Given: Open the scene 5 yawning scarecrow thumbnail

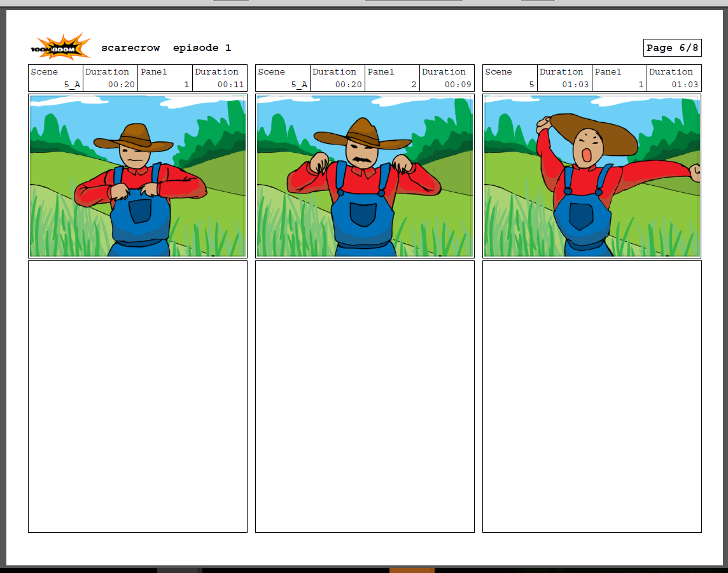Looking at the screenshot, I should 592,176.
